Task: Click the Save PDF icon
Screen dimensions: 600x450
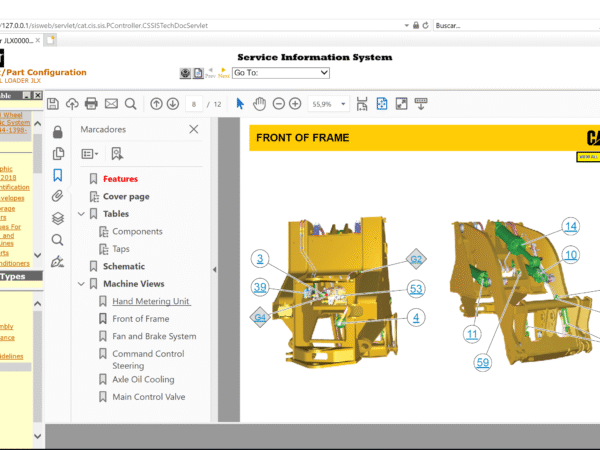Action: pyautogui.click(x=53, y=104)
